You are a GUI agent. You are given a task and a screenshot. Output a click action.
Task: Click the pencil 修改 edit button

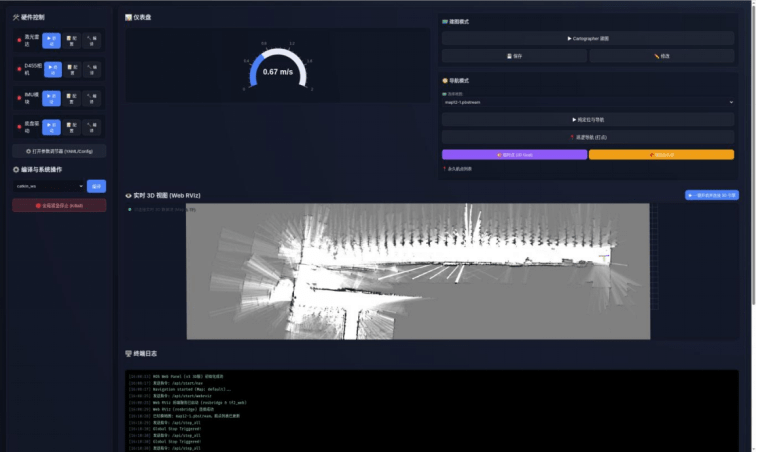click(x=661, y=56)
